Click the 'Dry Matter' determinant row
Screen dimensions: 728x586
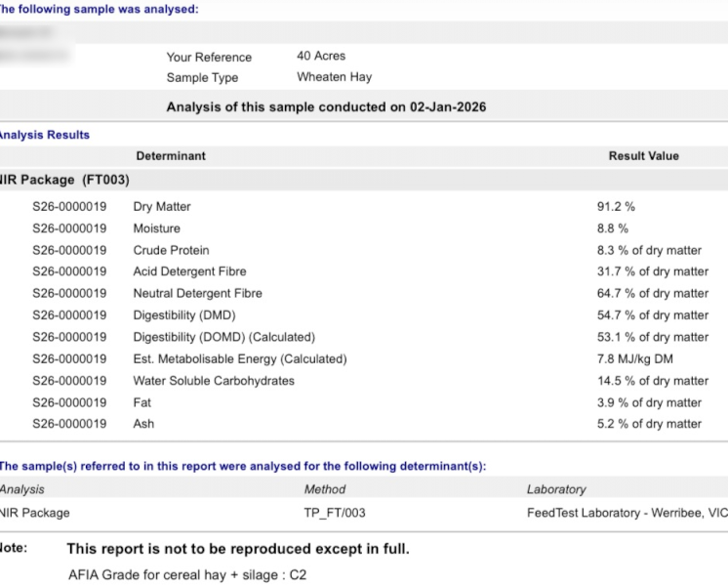(x=162, y=207)
